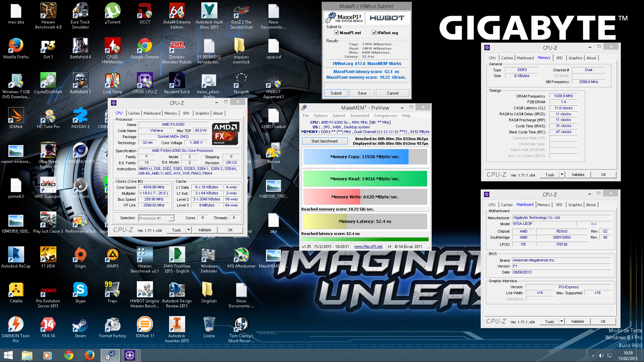Screen dimensions: 644x362
Task: Open Autodesk Vault Basic 2015 icon
Action: pyautogui.click(x=209, y=16)
